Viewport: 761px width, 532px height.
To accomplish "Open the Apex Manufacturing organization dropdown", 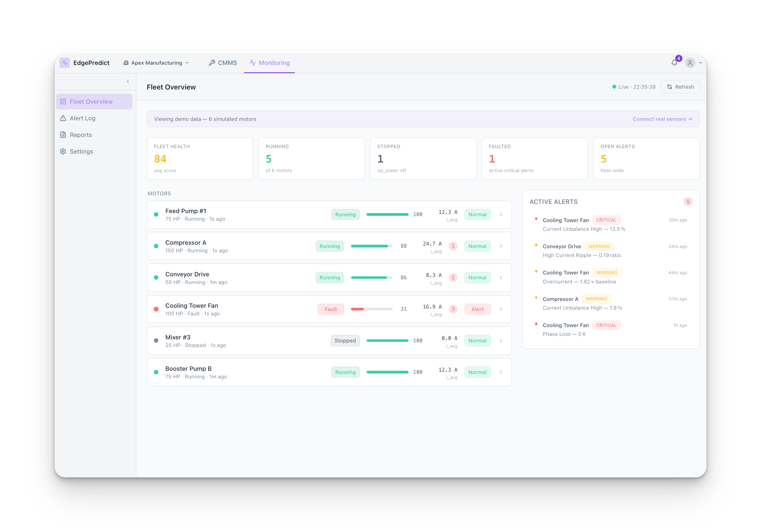I will tap(156, 62).
